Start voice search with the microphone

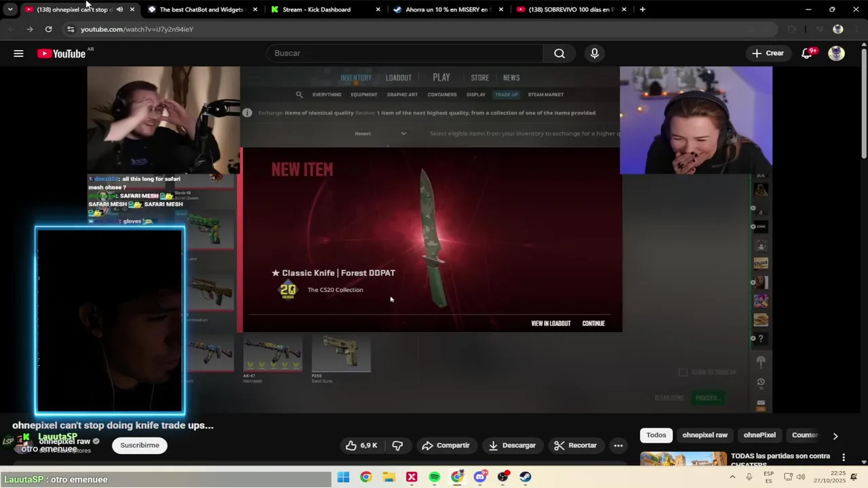(595, 54)
